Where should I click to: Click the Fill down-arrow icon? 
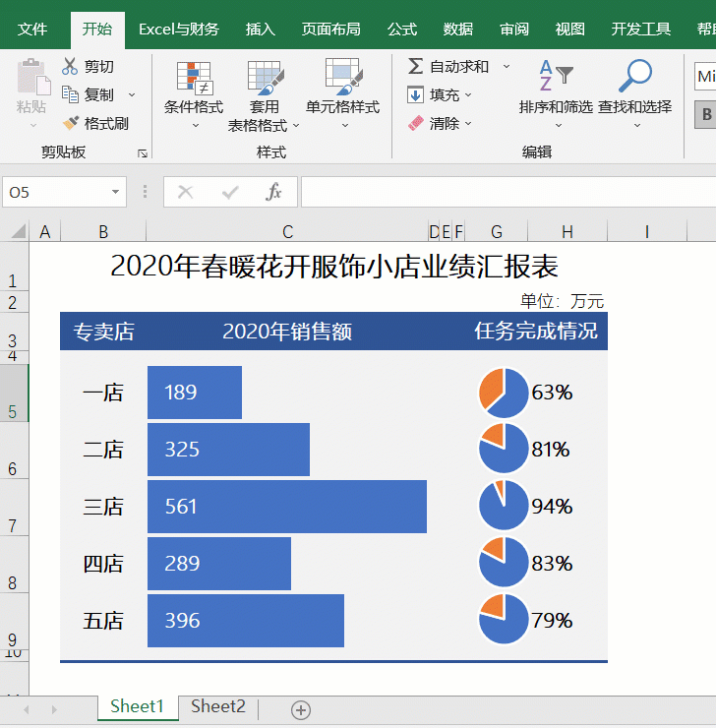(x=415, y=94)
